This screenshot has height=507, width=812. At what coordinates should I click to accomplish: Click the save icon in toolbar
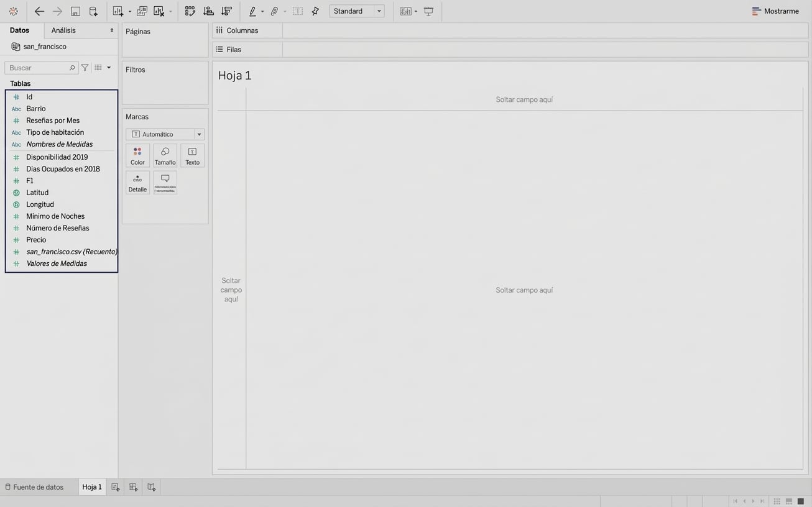[x=75, y=11]
